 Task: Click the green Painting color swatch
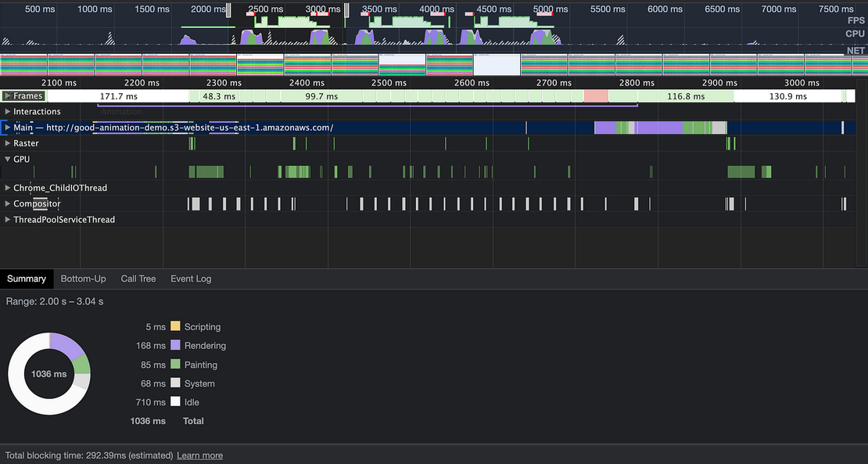[175, 365]
